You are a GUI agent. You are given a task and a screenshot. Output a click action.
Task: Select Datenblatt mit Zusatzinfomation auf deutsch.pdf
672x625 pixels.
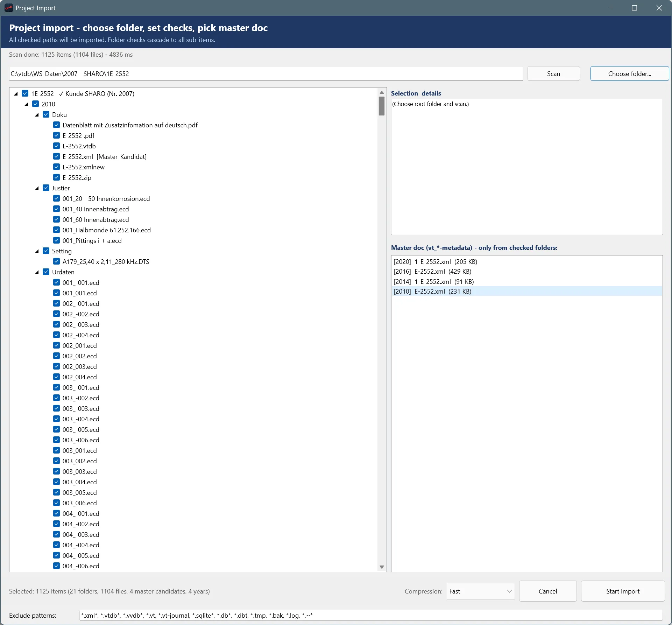130,125
